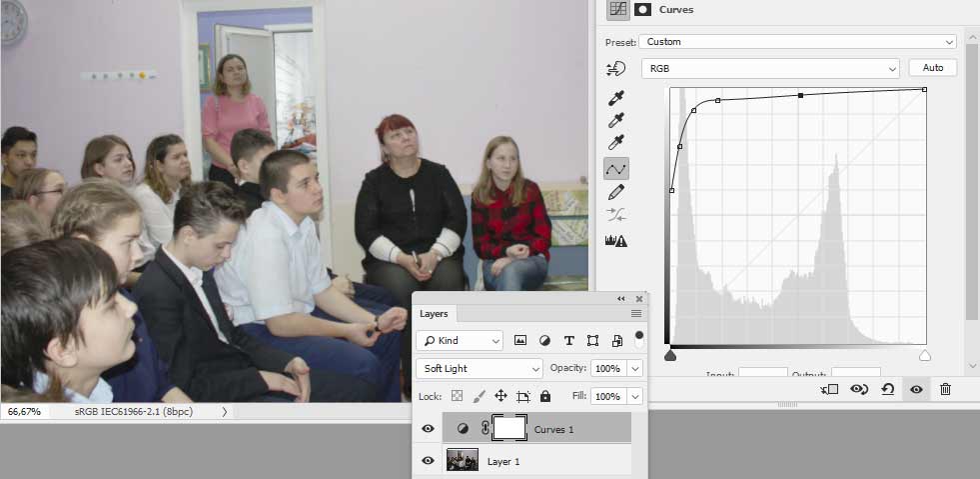
Task: Close the Layers panel
Action: [639, 299]
